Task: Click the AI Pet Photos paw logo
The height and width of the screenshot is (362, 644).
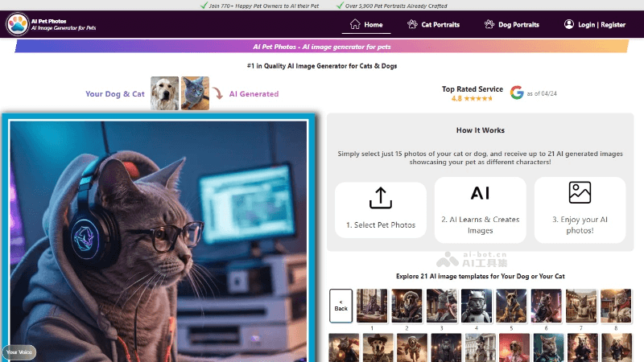Action: tap(16, 25)
